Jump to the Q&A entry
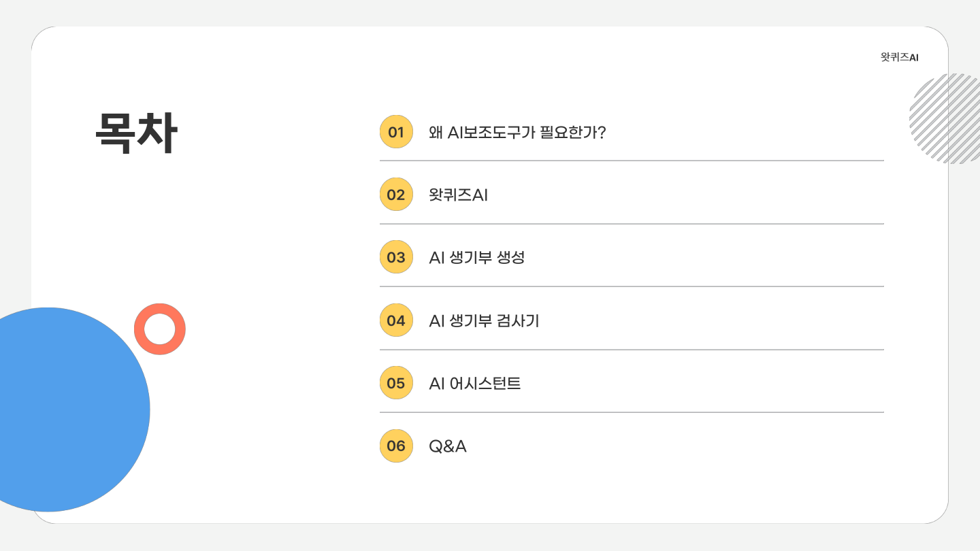 [448, 446]
